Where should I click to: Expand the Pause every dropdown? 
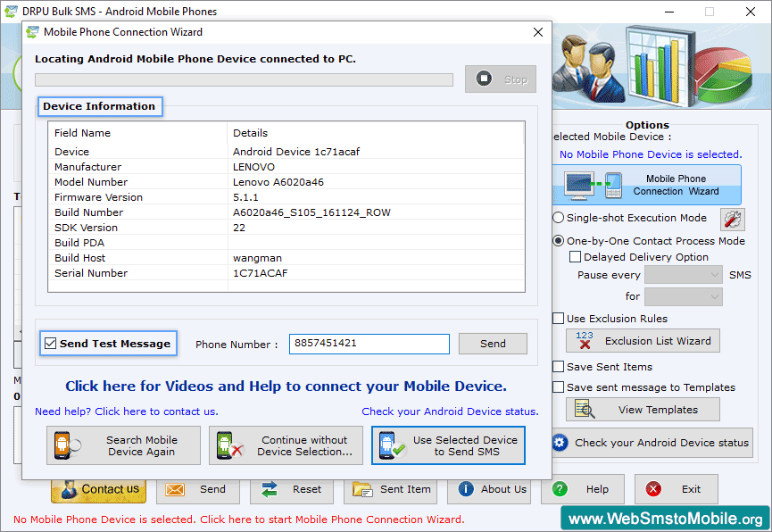684,275
